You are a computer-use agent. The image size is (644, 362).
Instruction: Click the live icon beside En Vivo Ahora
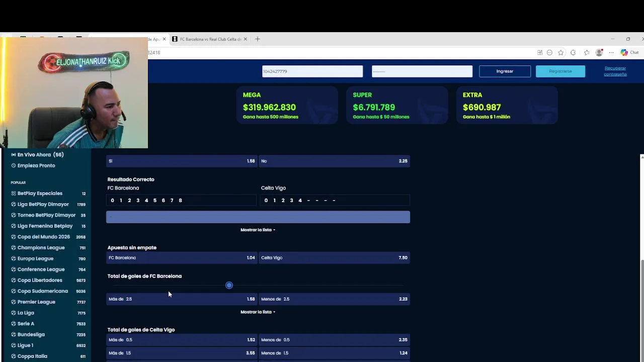pos(14,155)
